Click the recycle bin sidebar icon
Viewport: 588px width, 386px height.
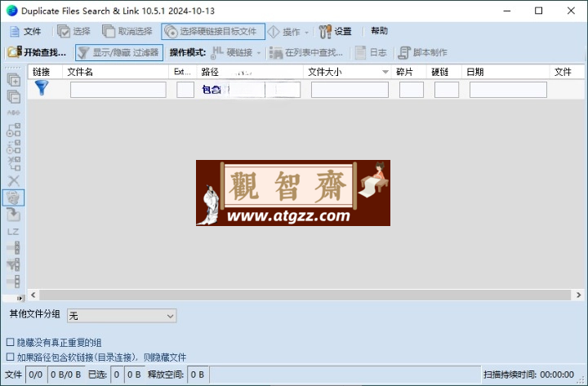pyautogui.click(x=14, y=197)
